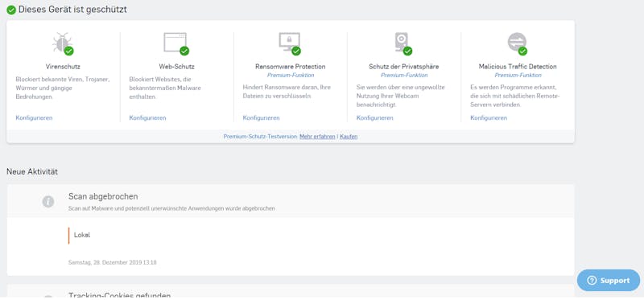Open Konfigurieren under Virenschutz

34,117
